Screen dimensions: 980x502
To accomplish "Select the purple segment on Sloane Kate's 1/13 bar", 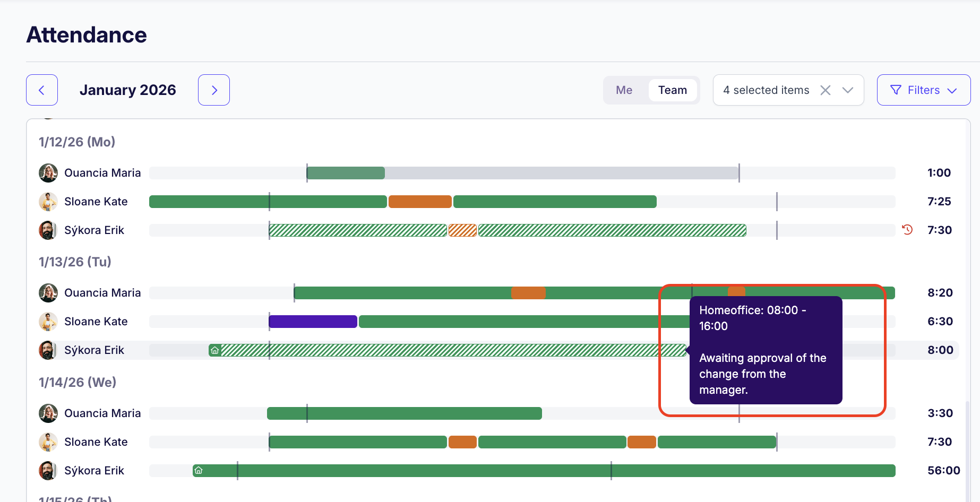I will click(x=313, y=322).
